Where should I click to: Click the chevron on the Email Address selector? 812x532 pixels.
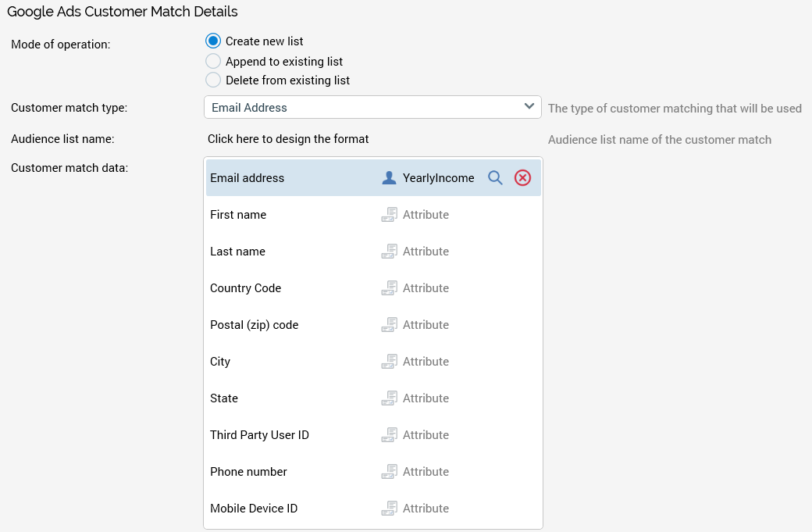click(x=529, y=106)
